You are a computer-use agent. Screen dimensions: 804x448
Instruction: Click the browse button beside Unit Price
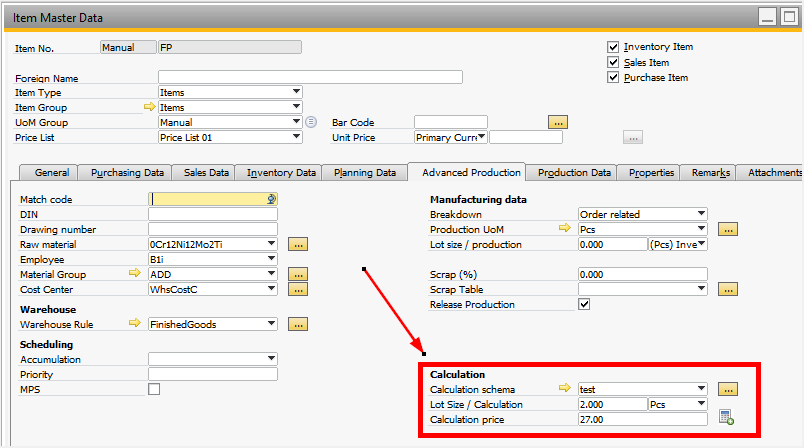[632, 137]
